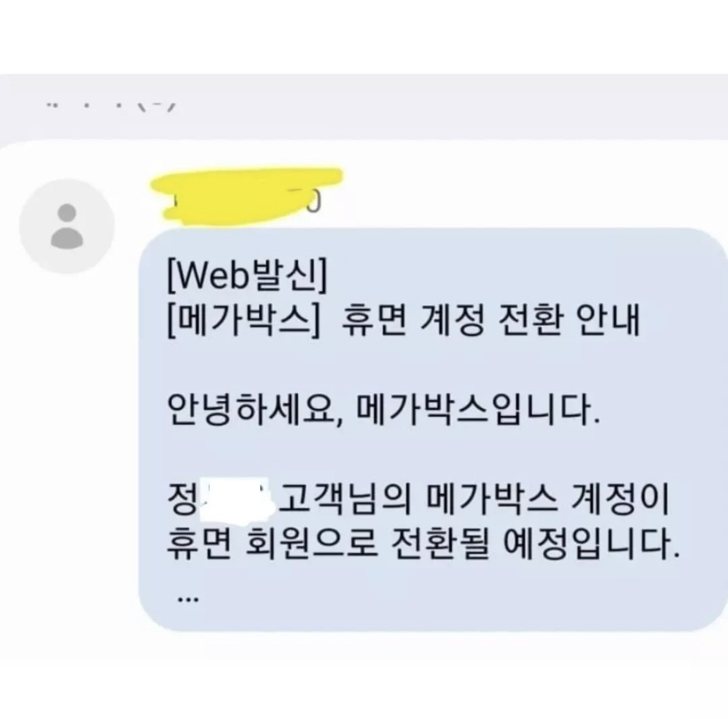Select the surname 정 before the masked name
Viewport: 728px width, 719px height.
pos(182,500)
